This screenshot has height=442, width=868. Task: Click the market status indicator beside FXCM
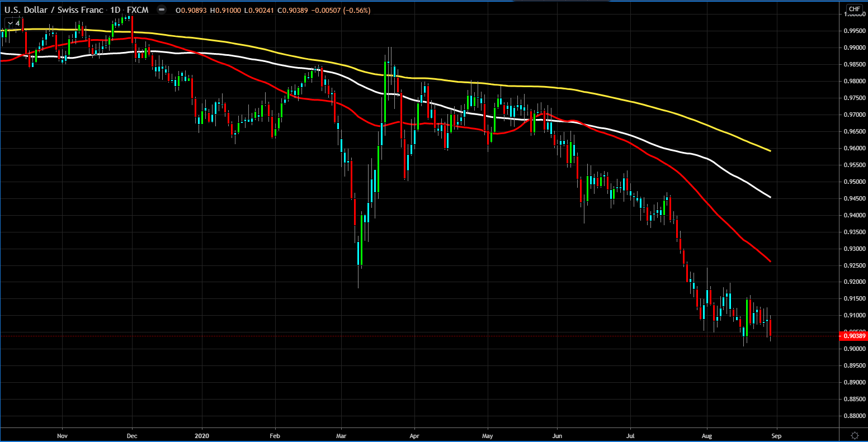click(x=162, y=10)
